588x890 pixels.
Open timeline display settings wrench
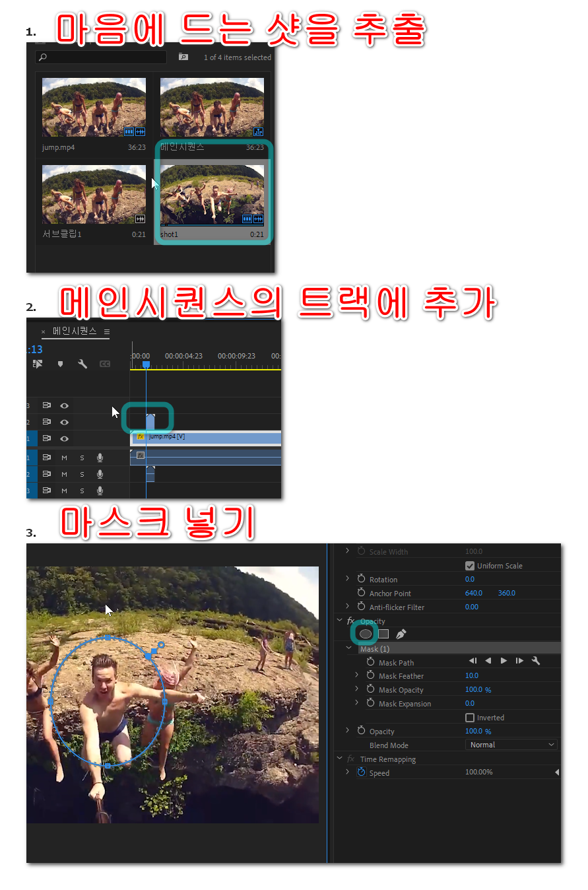[x=82, y=364]
